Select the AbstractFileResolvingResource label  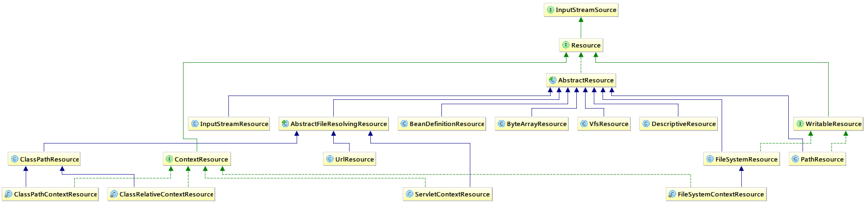click(x=338, y=124)
